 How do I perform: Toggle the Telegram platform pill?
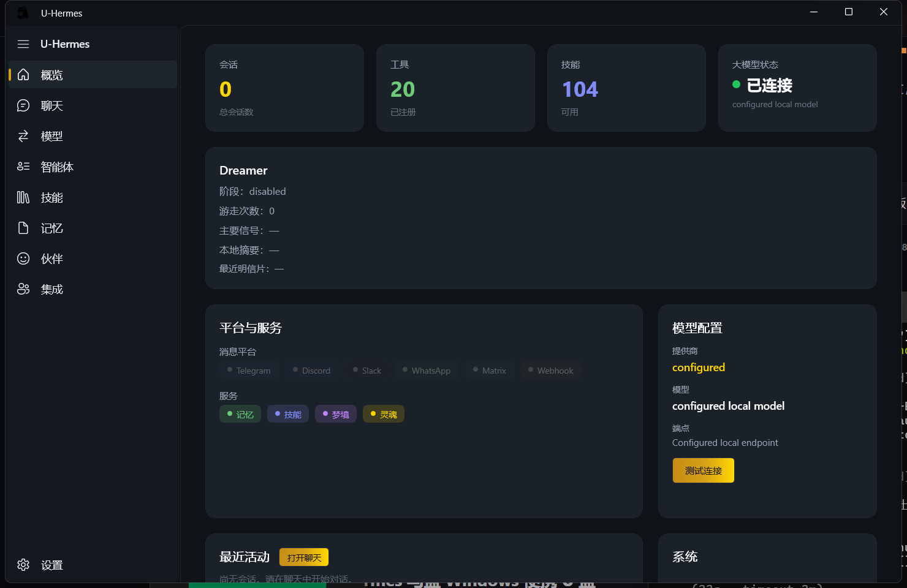pyautogui.click(x=249, y=370)
